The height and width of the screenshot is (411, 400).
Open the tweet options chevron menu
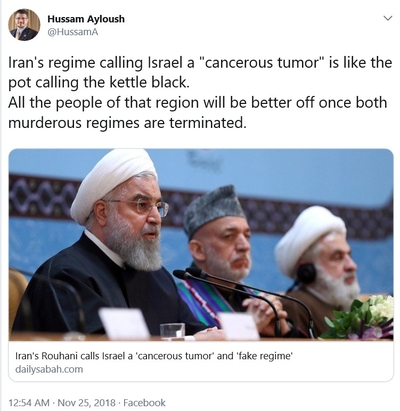click(x=387, y=18)
